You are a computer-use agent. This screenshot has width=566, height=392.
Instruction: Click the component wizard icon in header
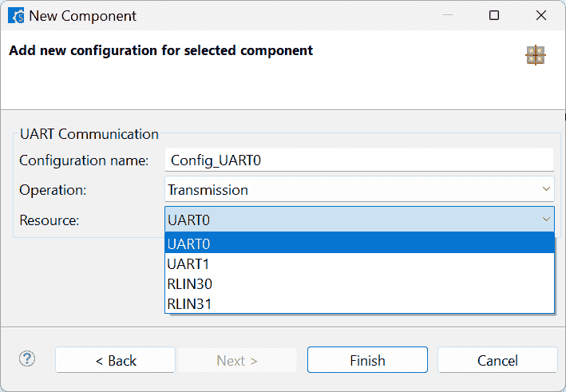tap(536, 55)
